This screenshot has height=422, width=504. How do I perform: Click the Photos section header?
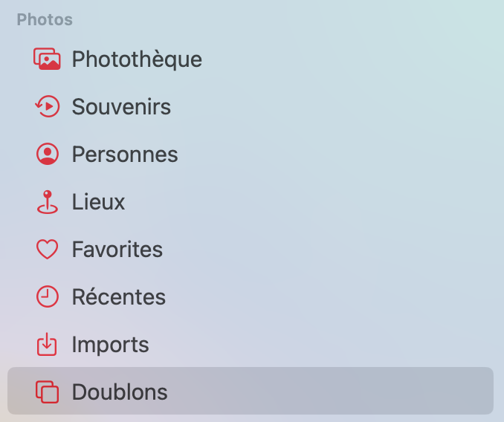[45, 20]
